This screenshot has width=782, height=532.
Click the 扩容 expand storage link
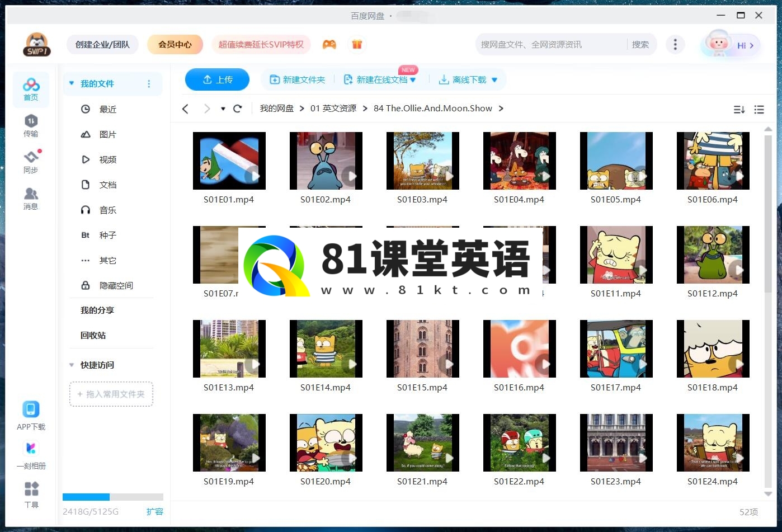[x=155, y=511]
